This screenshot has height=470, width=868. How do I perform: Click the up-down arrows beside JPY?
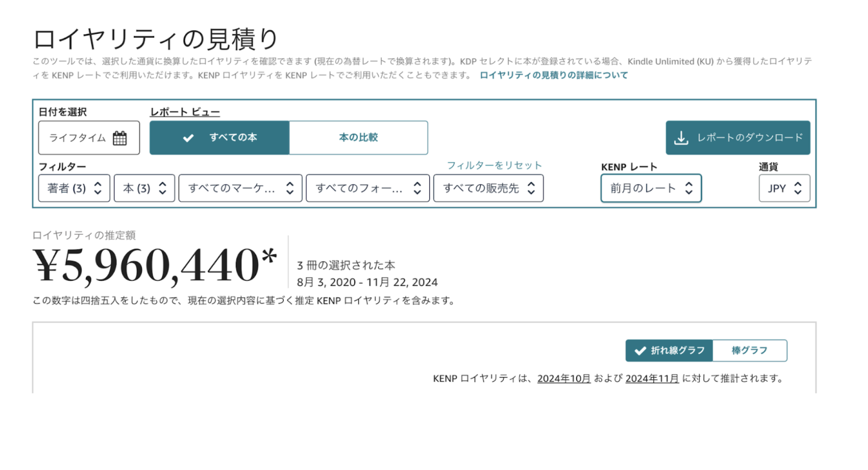click(x=798, y=188)
